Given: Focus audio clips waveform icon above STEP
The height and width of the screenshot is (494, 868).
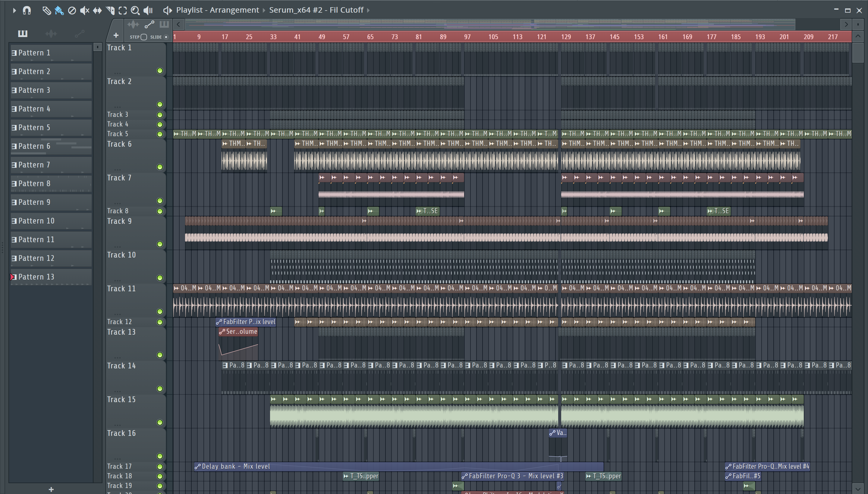Looking at the screenshot, I should [133, 24].
